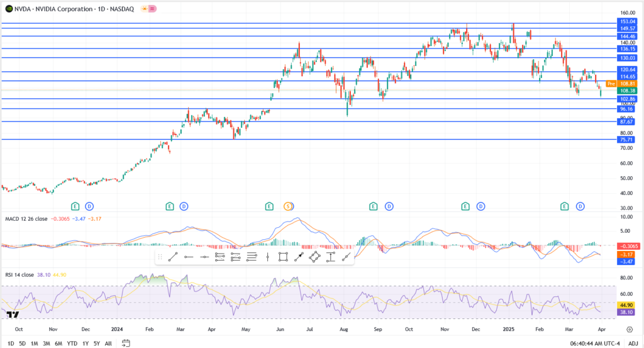644x348 pixels.
Task: Choose the vertical line drawing tool
Action: tap(268, 257)
